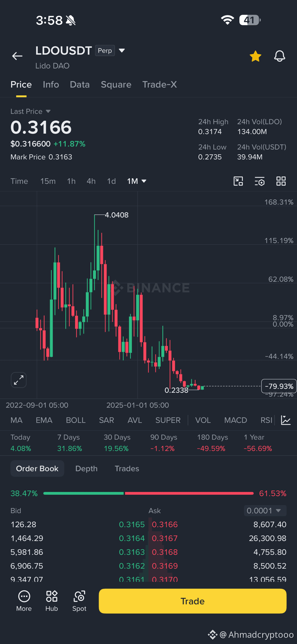297x644 pixels.
Task: Tap the buy/sell ratio bar
Action: pyautogui.click(x=148, y=493)
